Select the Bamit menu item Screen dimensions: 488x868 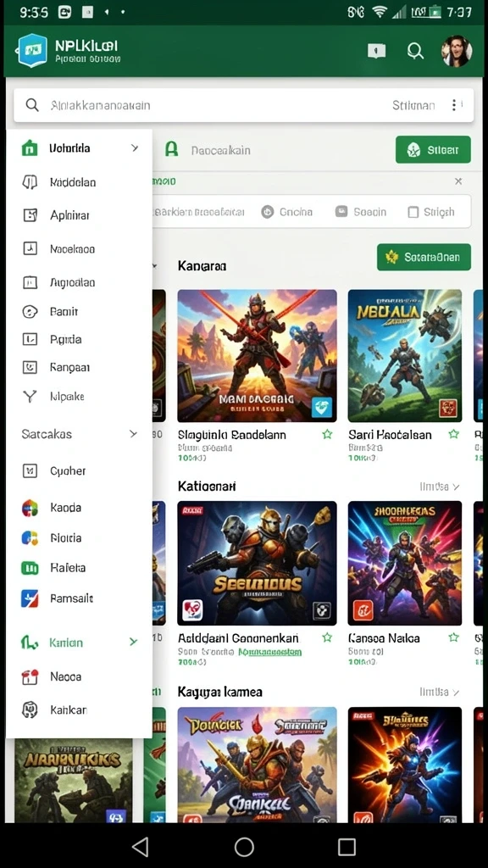[x=79, y=312]
